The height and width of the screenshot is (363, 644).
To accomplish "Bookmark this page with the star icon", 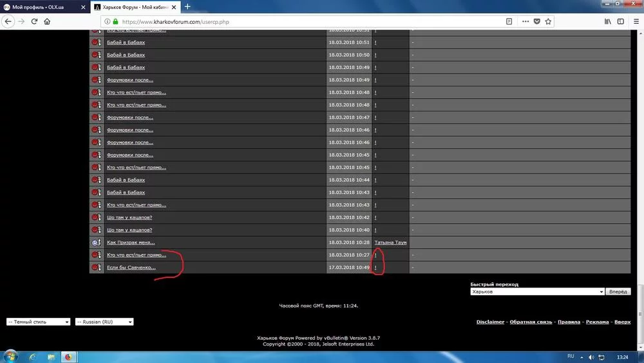I will click(548, 21).
